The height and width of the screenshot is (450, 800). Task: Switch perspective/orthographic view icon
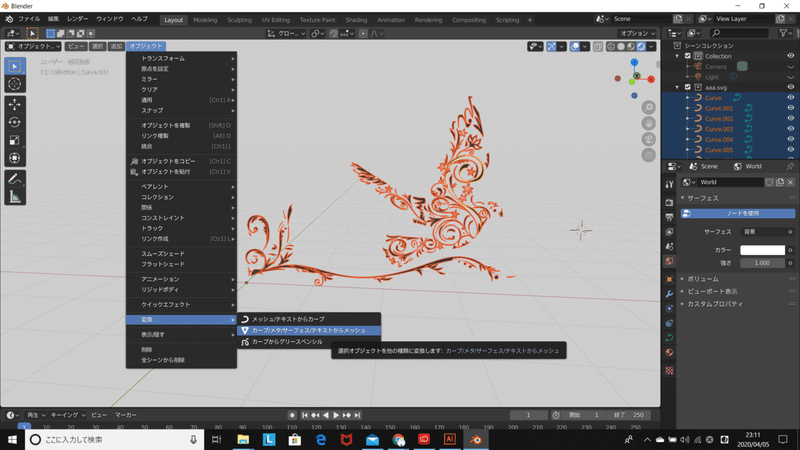(x=648, y=155)
